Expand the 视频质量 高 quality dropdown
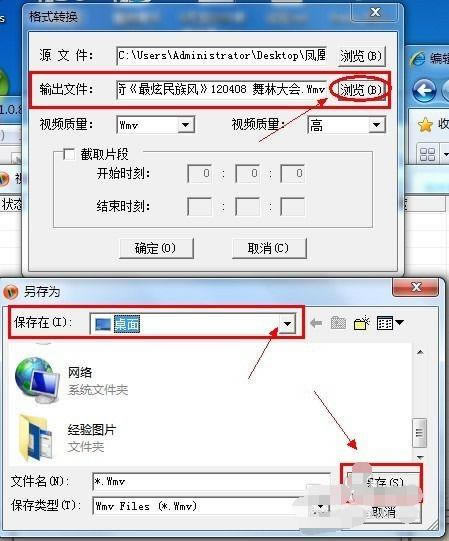 pos(377,125)
